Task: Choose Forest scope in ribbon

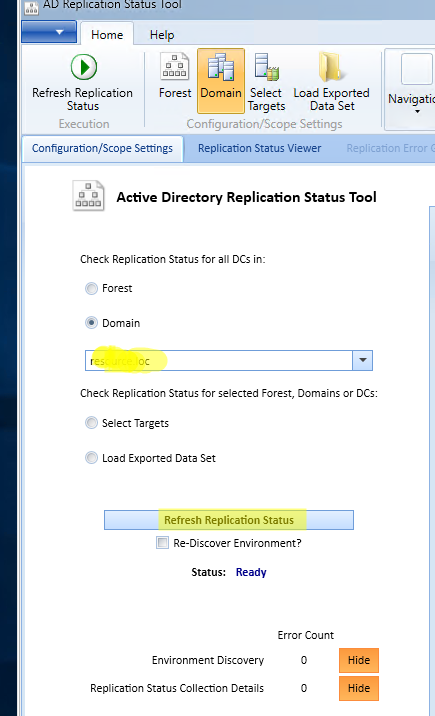Action: pyautogui.click(x=175, y=76)
